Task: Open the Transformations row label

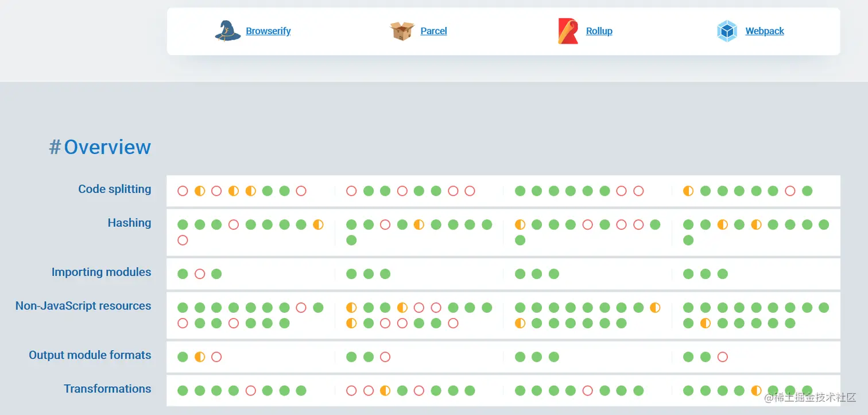Action: click(x=107, y=389)
